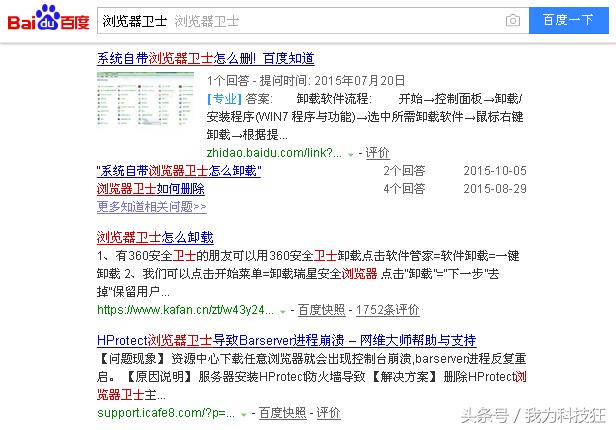616x430 pixels.
Task: Open 百度快照 for the kafan.cn result
Action: [x=321, y=310]
